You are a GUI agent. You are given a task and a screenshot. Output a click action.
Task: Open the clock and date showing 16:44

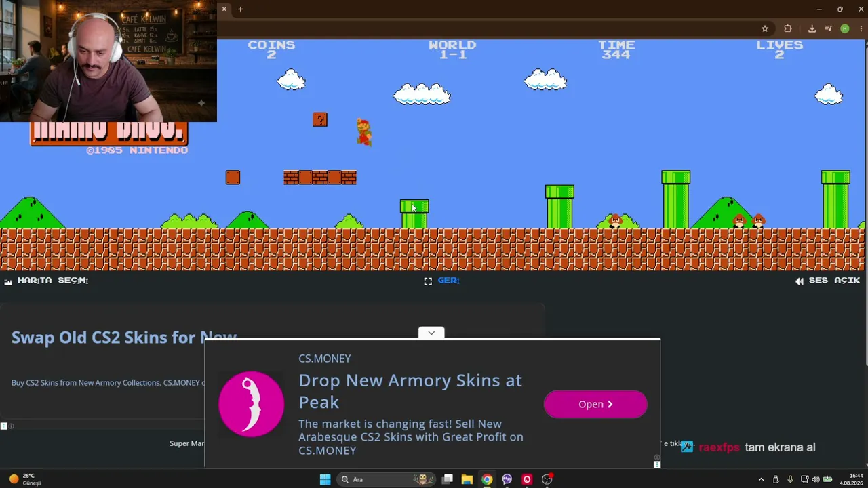click(852, 479)
